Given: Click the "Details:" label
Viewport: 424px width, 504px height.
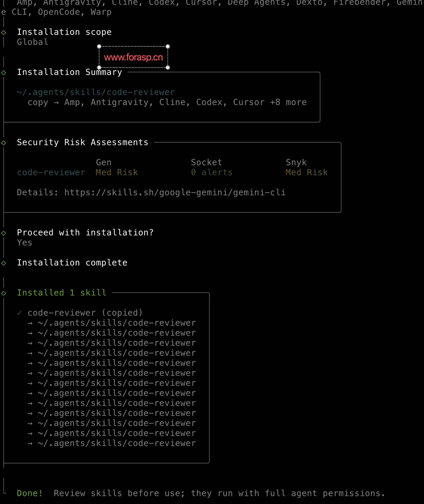Looking at the screenshot, I should tap(37, 192).
